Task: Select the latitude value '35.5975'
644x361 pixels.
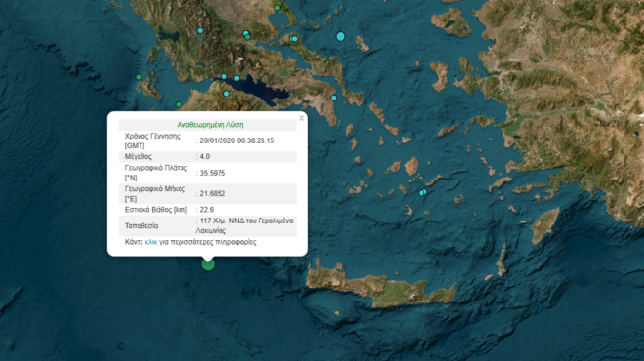Action: (213, 173)
